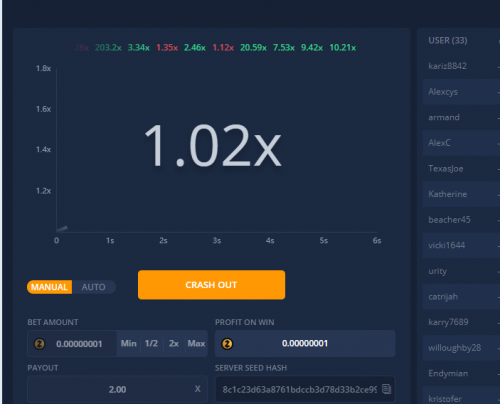This screenshot has width=500, height=404.
Task: Focus the payout 2.00 input field
Action: (117, 389)
